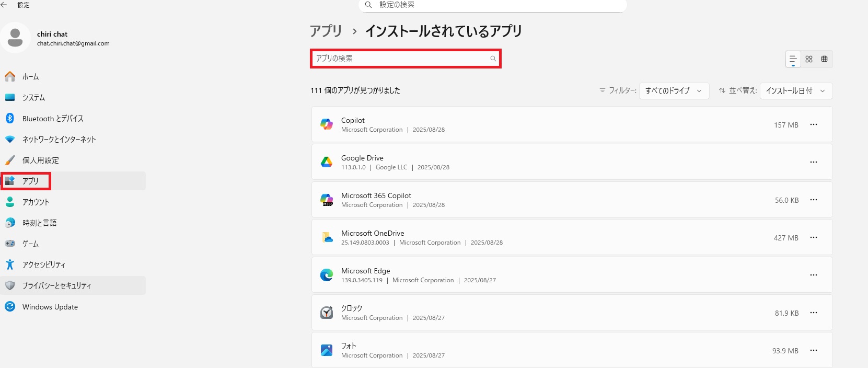Open Windows Update settings
Image resolution: width=868 pixels, height=368 pixels.
tap(73, 307)
